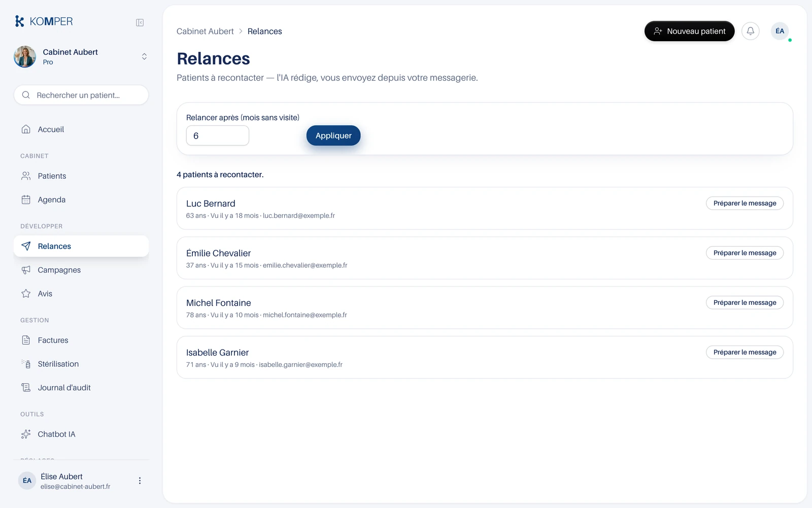Screen dimensions: 812x508
Task: Click the Campagnes megaphone icon
Action: coord(26,270)
